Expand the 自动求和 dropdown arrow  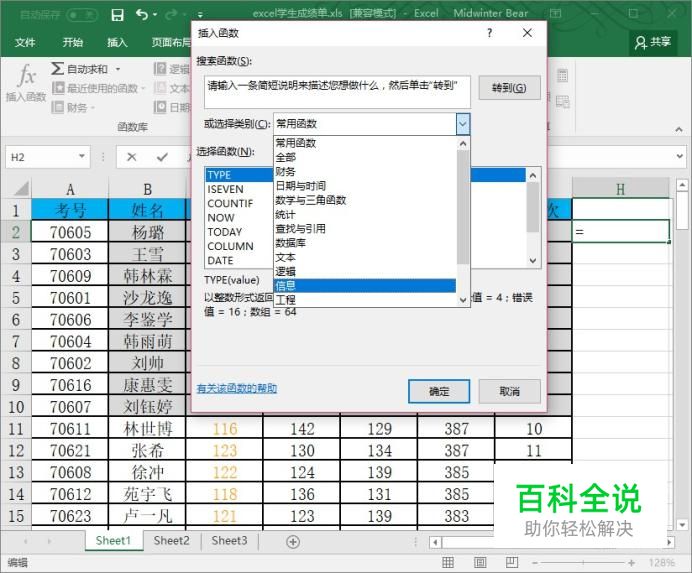click(118, 69)
